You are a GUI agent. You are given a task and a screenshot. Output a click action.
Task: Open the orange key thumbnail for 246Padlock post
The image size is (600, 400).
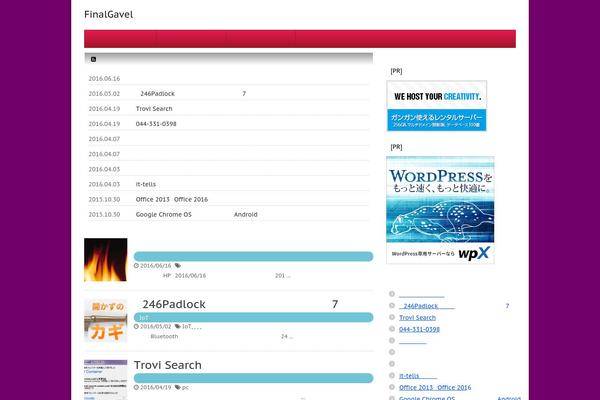pos(106,320)
